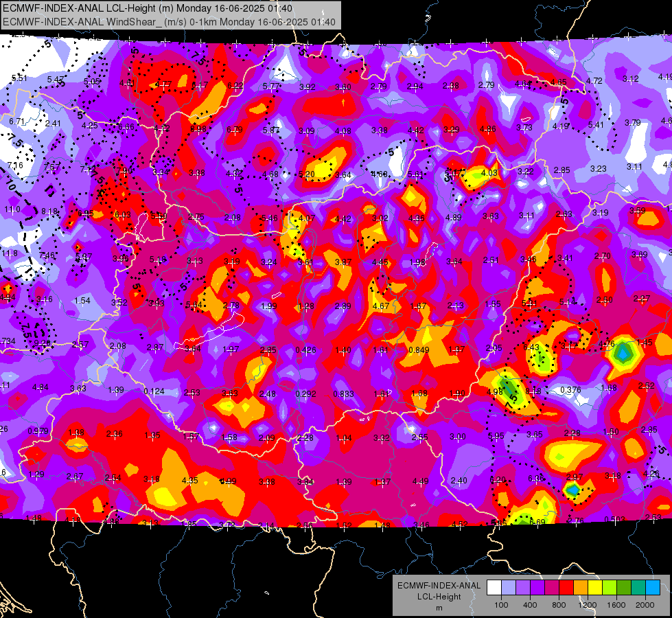
Task: Click the WindShear 0-1km title line
Action: click(x=169, y=22)
